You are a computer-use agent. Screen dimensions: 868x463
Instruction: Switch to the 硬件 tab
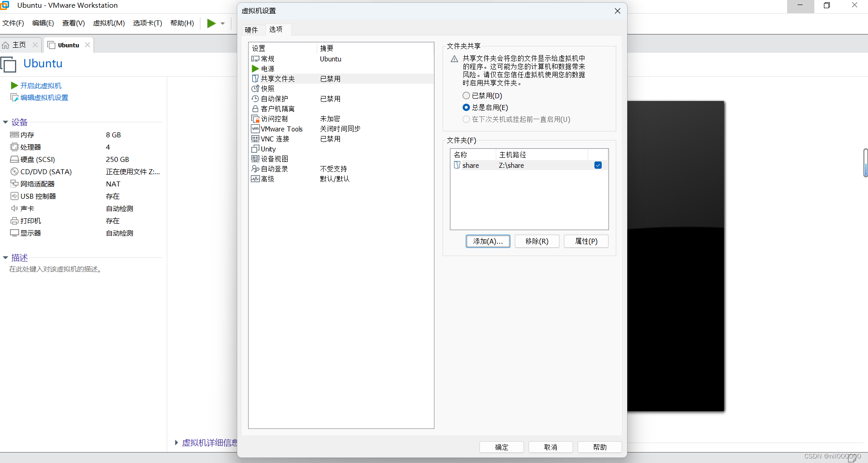click(251, 30)
